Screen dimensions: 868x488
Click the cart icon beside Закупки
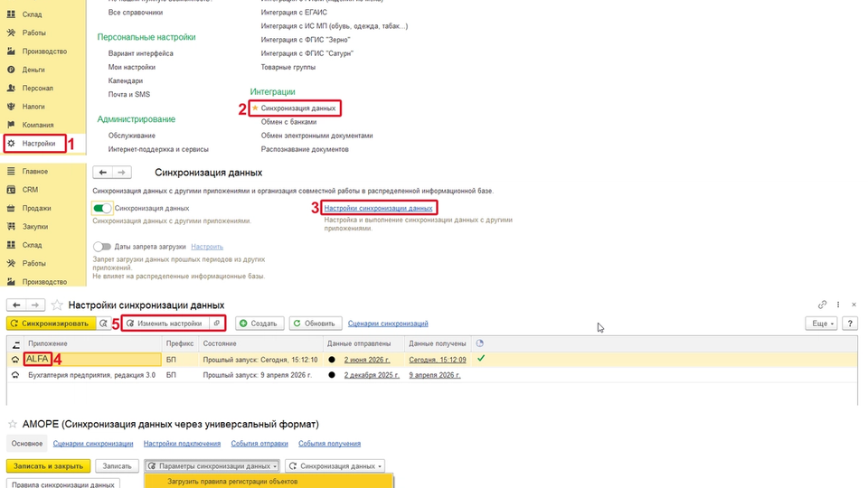(x=11, y=226)
